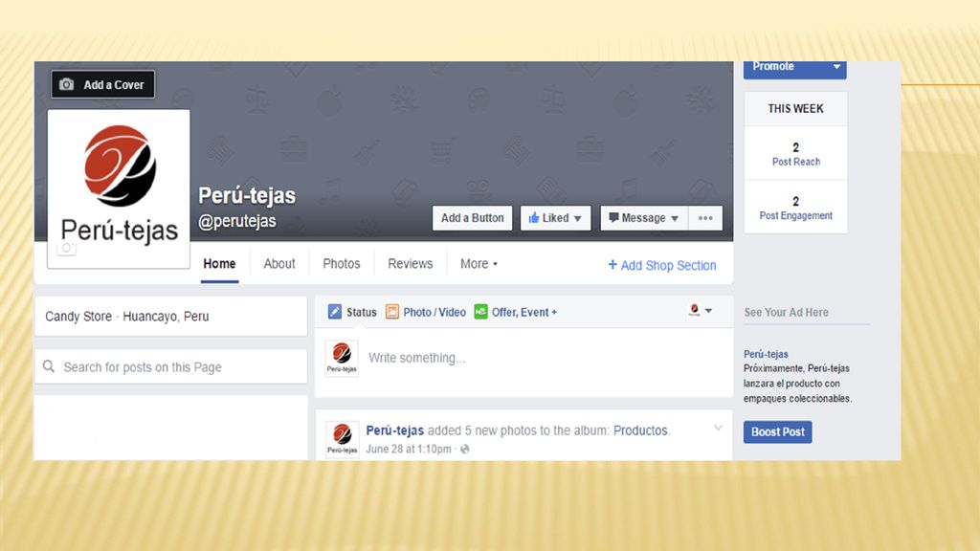
Task: Click the small camera icon under the profile picture
Action: (x=66, y=248)
